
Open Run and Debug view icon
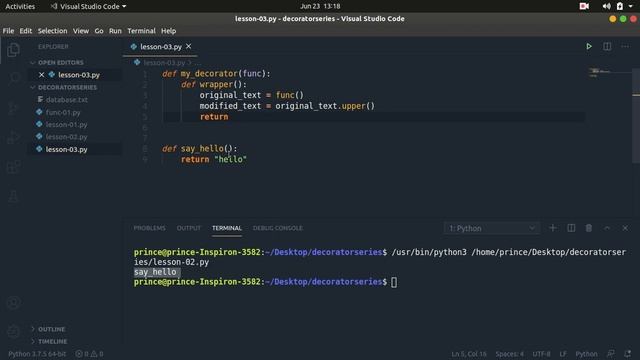pos(13,138)
